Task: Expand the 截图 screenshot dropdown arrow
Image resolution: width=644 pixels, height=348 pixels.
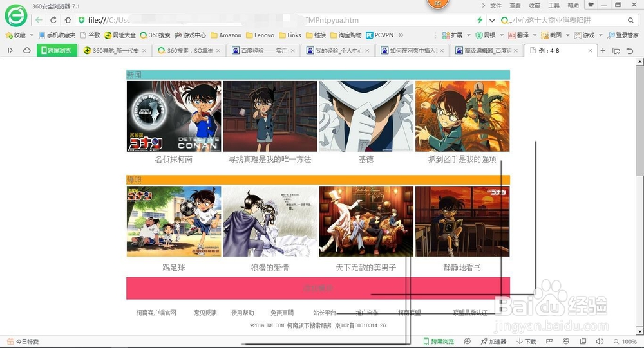Action: point(567,35)
